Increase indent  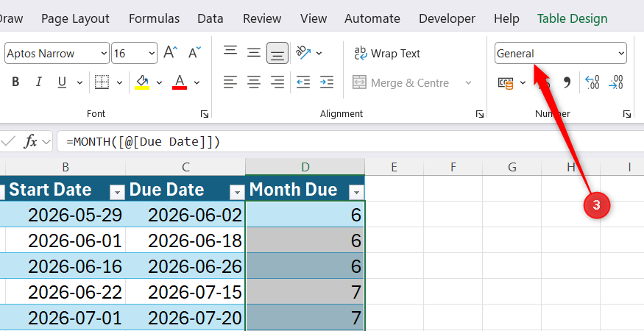pyautogui.click(x=327, y=82)
